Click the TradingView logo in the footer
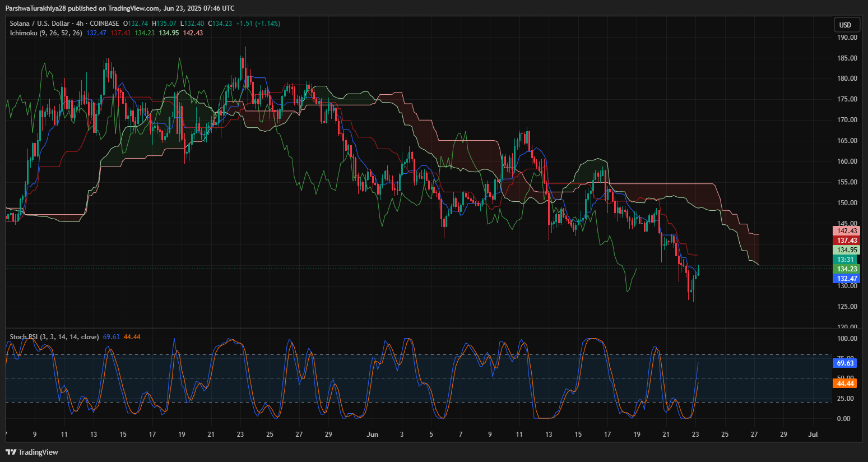 tap(32, 452)
